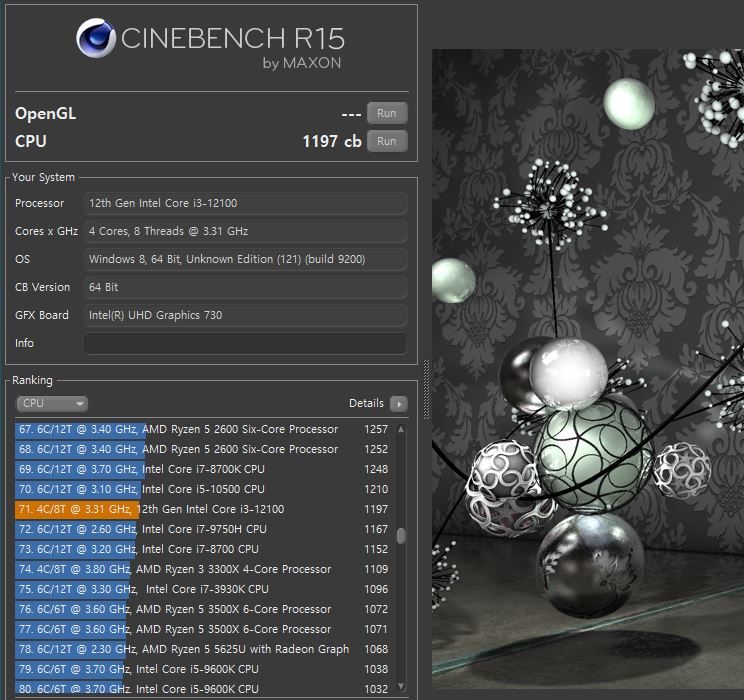Click the GFX Board field UHD Graphics 730

coord(245,315)
